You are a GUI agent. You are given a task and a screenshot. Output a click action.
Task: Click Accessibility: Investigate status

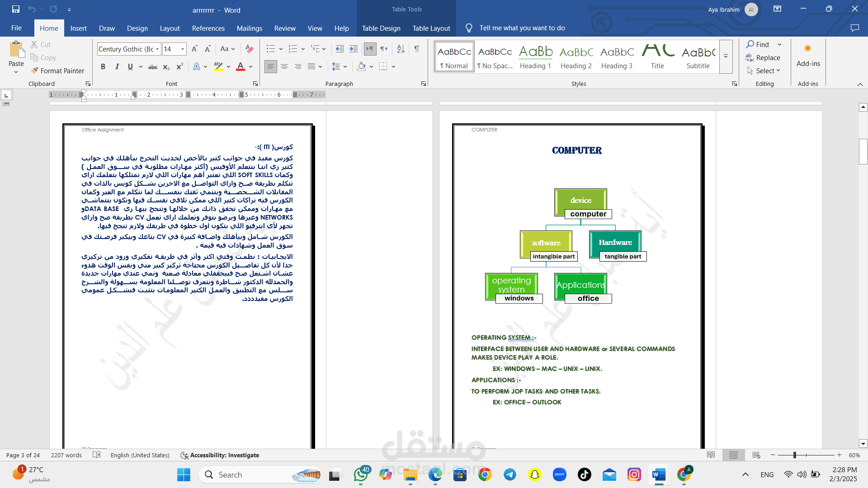(220, 455)
